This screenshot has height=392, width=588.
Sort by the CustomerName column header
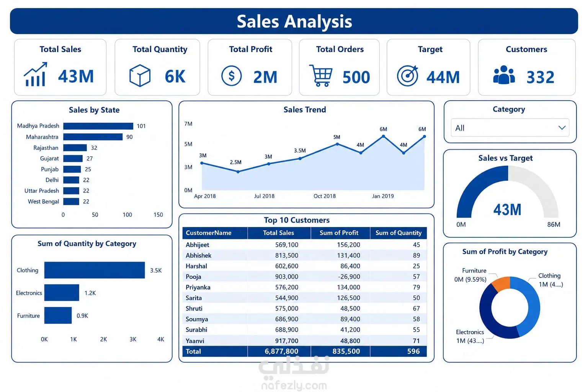[215, 233]
